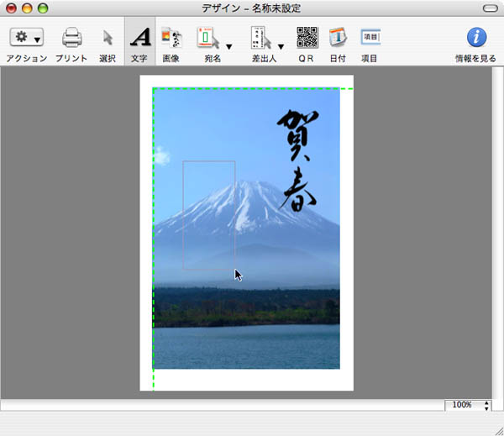
Task: Expand the 差出人 dropdown arrow
Action: point(281,47)
